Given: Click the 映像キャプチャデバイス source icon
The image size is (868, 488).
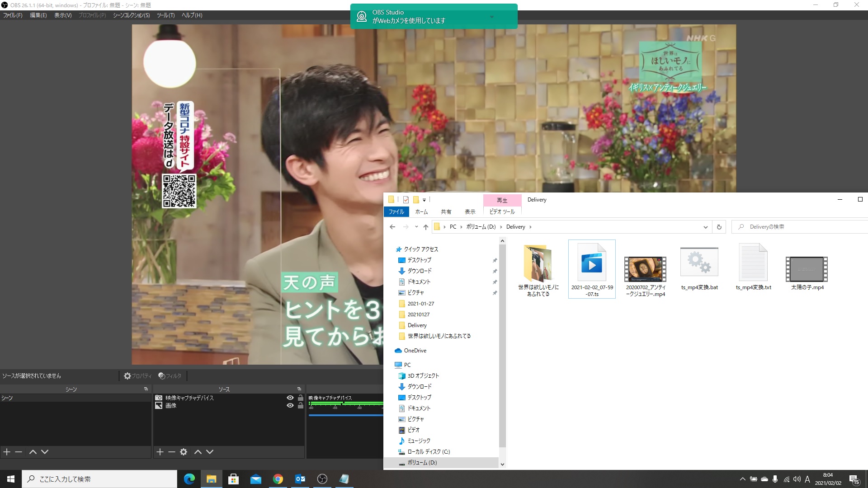Looking at the screenshot, I should point(159,398).
